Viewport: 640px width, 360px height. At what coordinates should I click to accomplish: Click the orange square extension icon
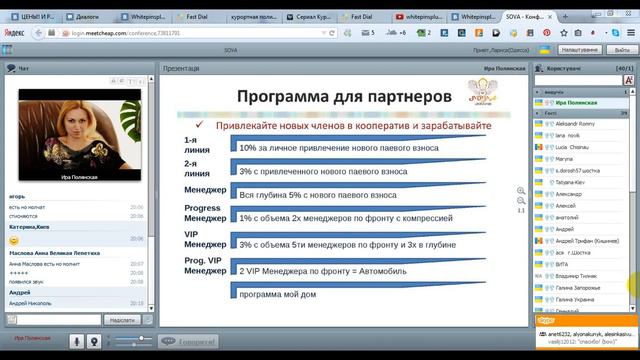coord(478,33)
